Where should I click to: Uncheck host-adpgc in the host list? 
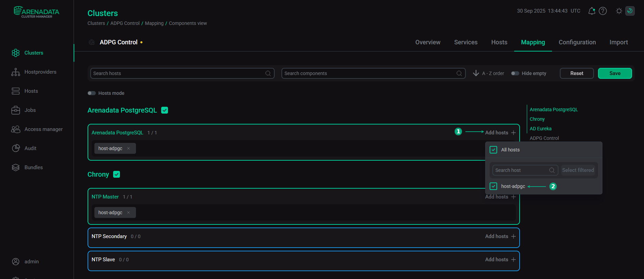coord(493,186)
